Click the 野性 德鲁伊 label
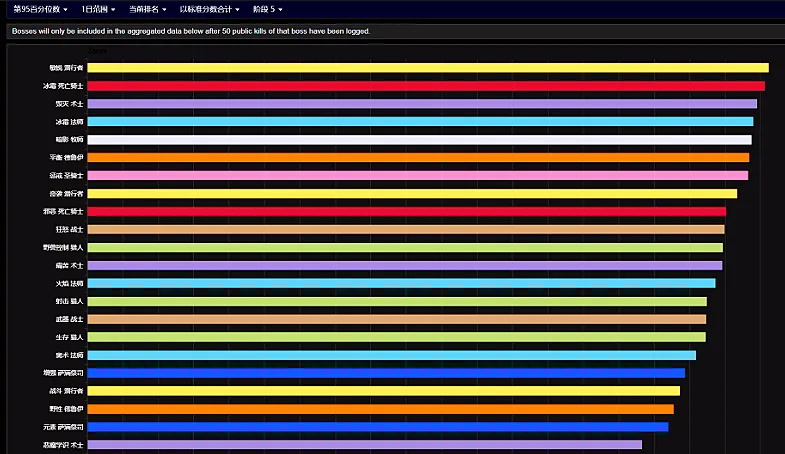 [66, 409]
